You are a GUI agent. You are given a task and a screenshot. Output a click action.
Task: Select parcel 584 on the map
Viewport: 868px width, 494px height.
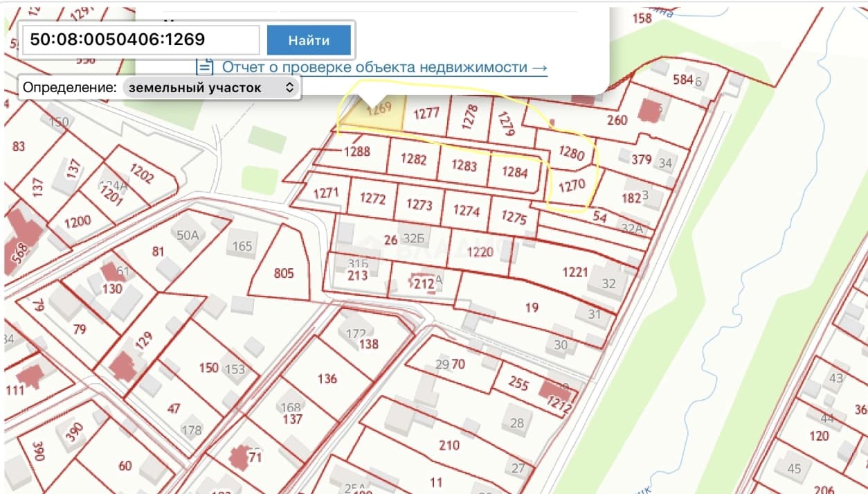[x=683, y=79]
